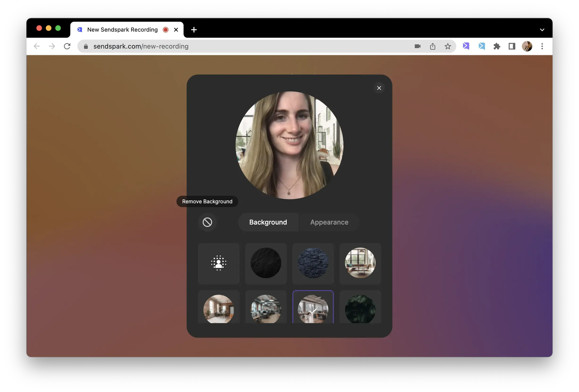Close the New Sendspark Recording tab
579x392 pixels.
[176, 30]
